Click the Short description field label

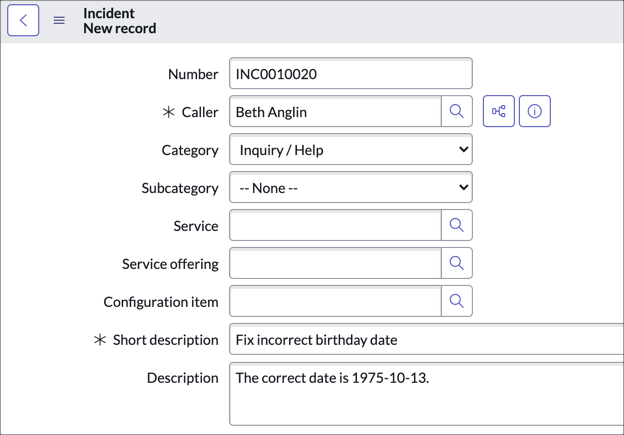(x=165, y=340)
